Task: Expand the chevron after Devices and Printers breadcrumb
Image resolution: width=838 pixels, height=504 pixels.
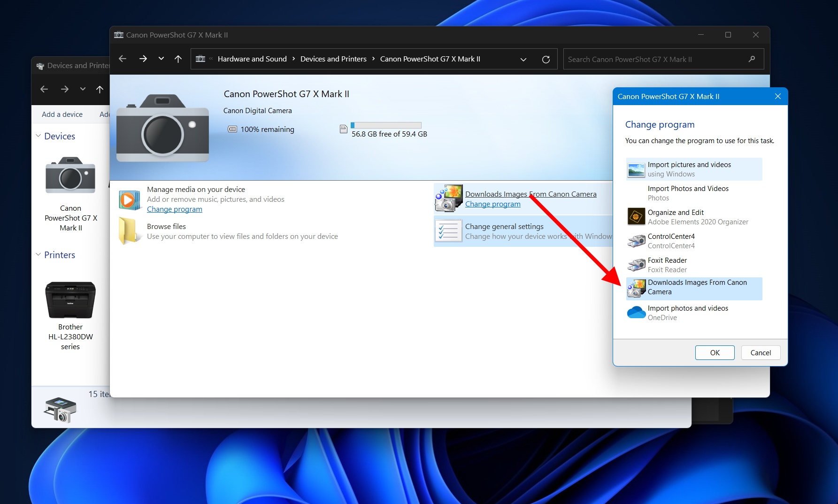Action: tap(374, 59)
